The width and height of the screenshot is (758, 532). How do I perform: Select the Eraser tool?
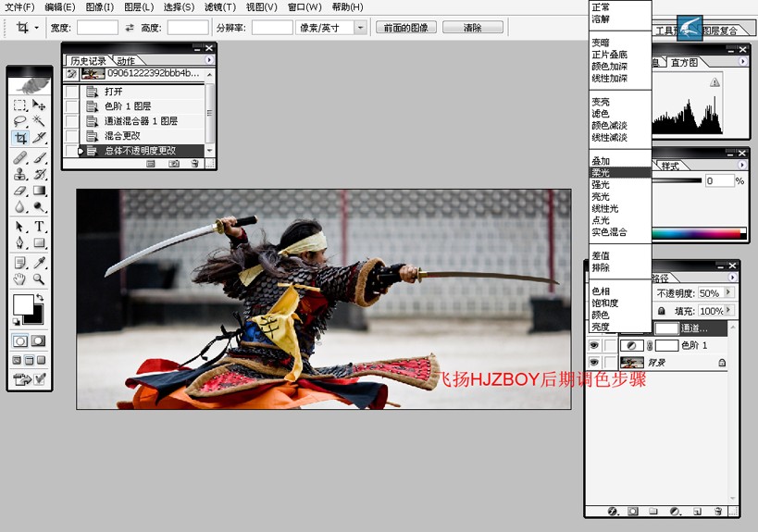tap(20, 191)
